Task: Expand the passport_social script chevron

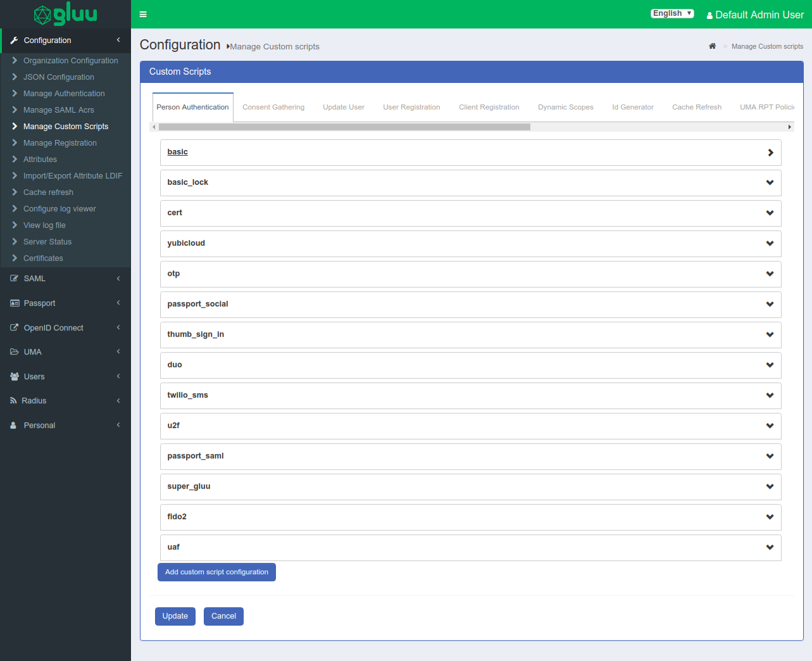Action: pyautogui.click(x=770, y=305)
